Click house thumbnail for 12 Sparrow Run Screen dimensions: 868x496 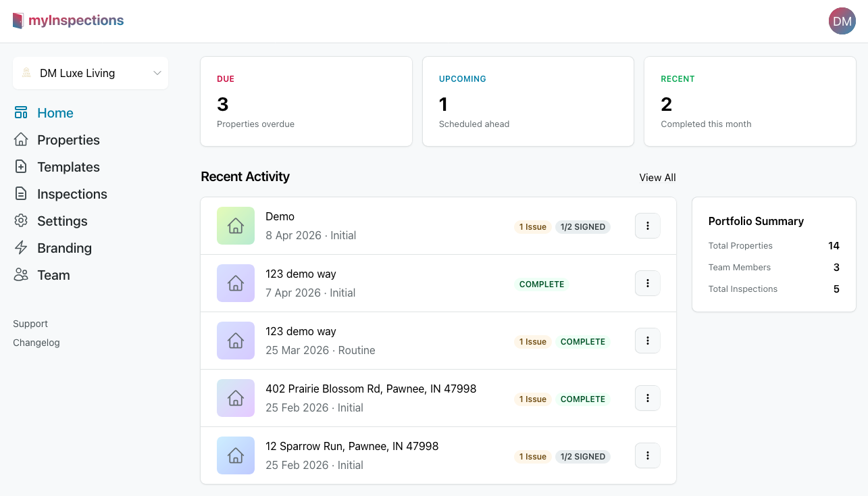[236, 455]
